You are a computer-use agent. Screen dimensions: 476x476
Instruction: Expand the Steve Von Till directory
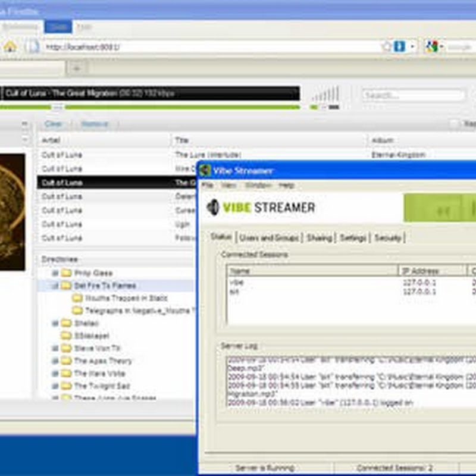tap(55, 348)
